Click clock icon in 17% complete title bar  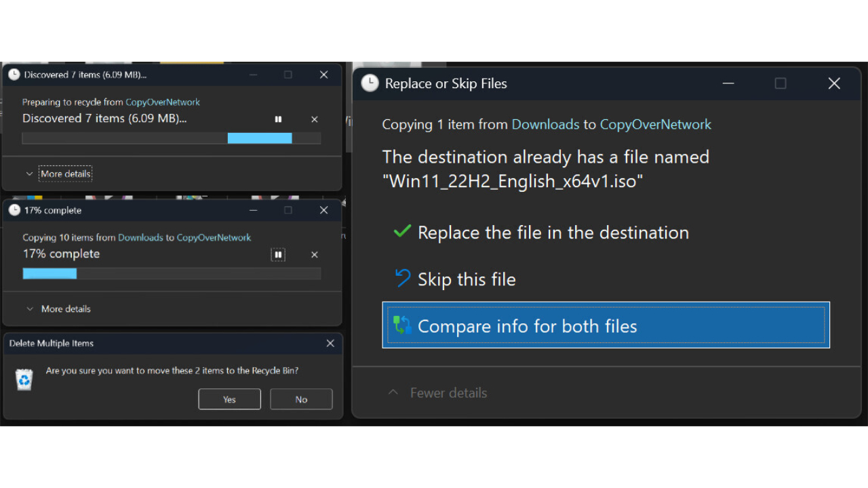click(x=14, y=210)
